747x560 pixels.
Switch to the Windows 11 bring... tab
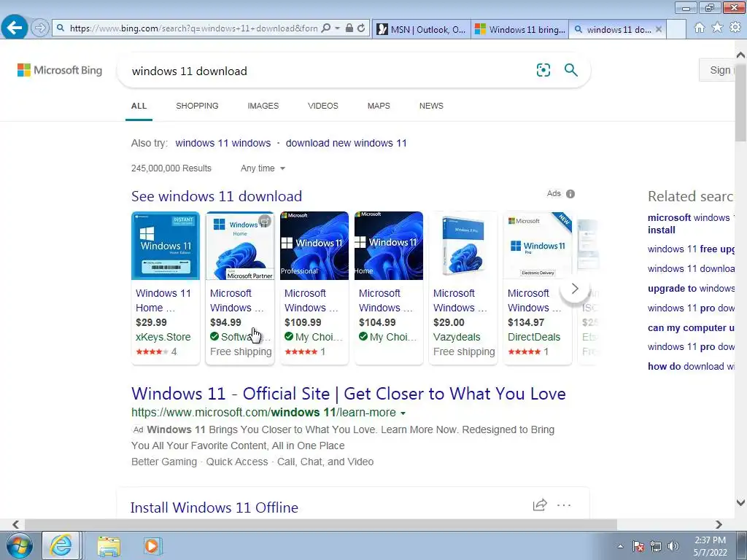(520, 29)
